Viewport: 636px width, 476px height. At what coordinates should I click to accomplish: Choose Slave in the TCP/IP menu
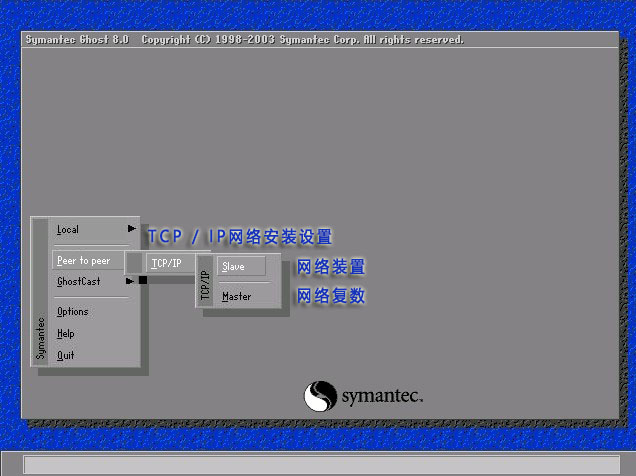pyautogui.click(x=241, y=266)
